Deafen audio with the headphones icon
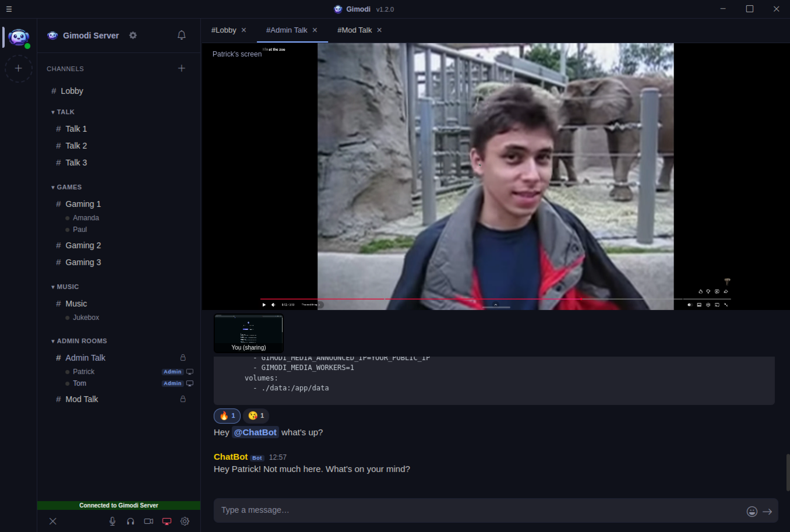 pyautogui.click(x=130, y=521)
